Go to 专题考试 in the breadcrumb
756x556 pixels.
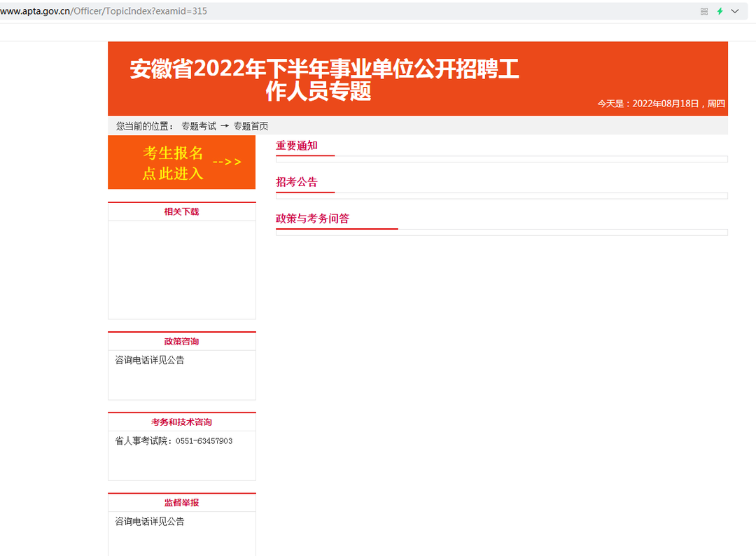tap(199, 126)
